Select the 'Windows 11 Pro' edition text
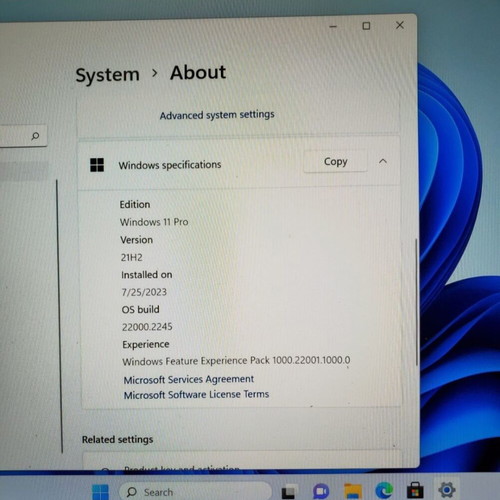The height and width of the screenshot is (500, 500). tap(154, 222)
